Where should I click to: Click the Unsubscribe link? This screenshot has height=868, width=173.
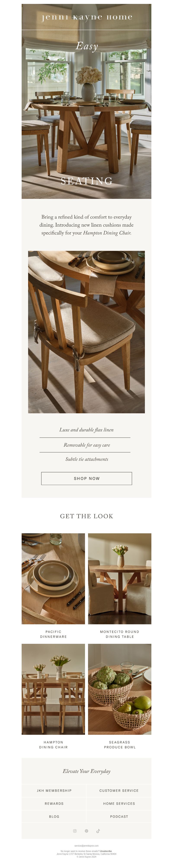click(x=106, y=851)
